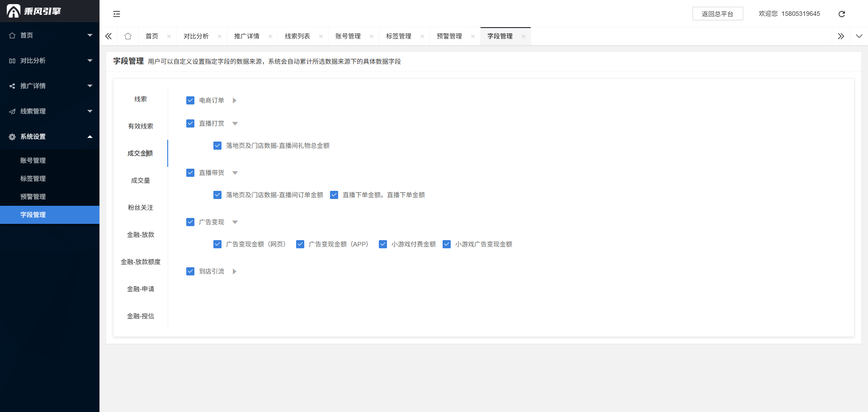Click the 返回总平台 button
The image size is (868, 412).
click(x=717, y=14)
